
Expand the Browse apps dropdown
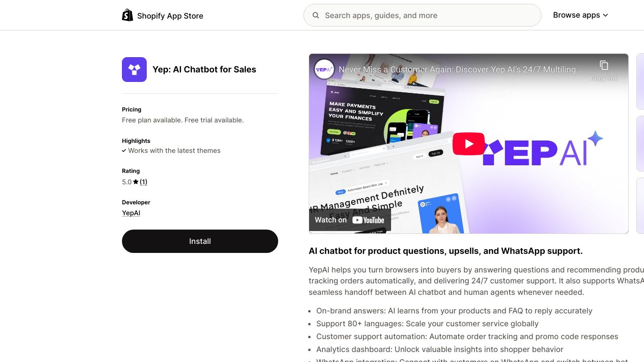point(581,15)
